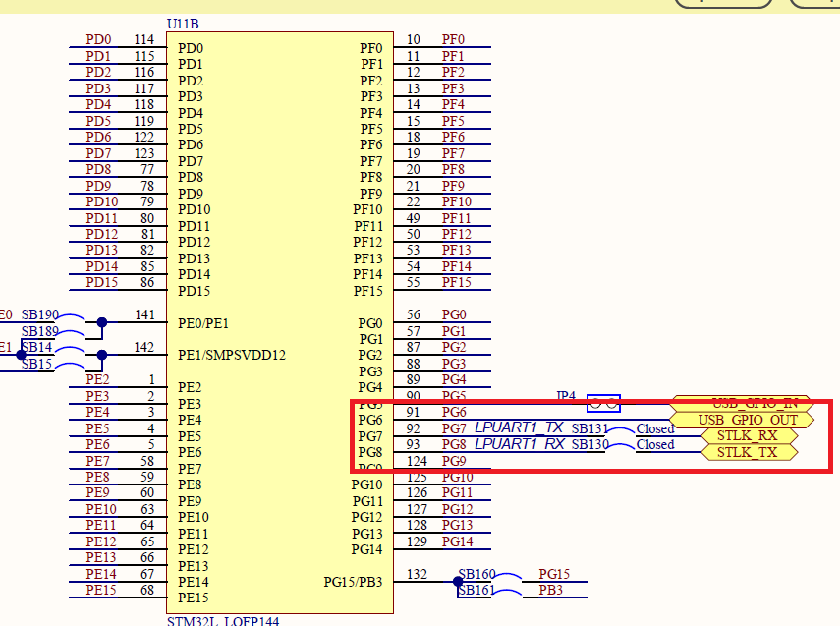840x626 pixels.
Task: Select the PB3 net label
Action: 551,590
